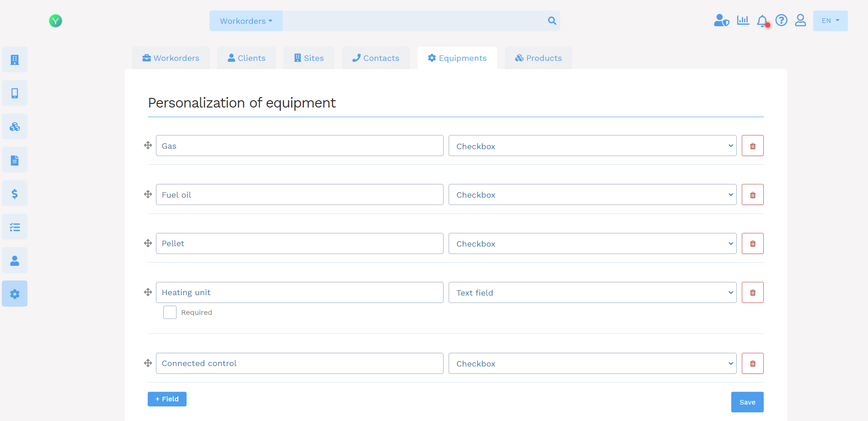The height and width of the screenshot is (421, 868).
Task: Switch to the Workorders tab
Action: click(x=171, y=58)
